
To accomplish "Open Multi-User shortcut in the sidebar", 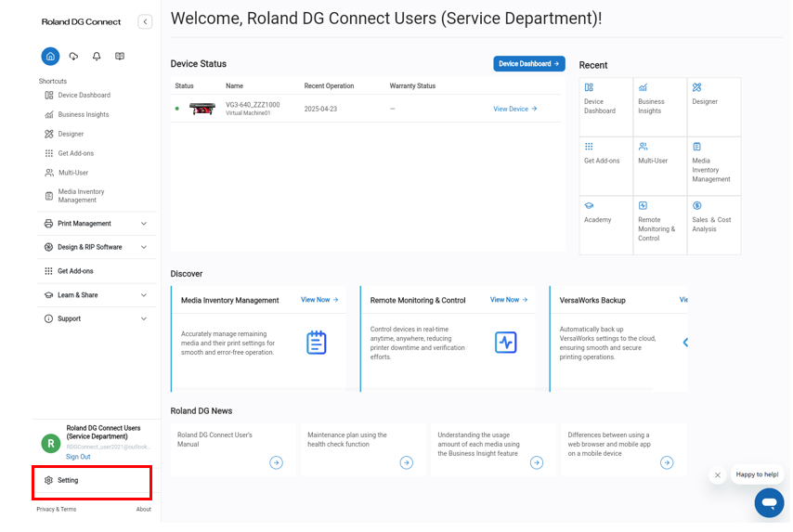I will [67, 173].
